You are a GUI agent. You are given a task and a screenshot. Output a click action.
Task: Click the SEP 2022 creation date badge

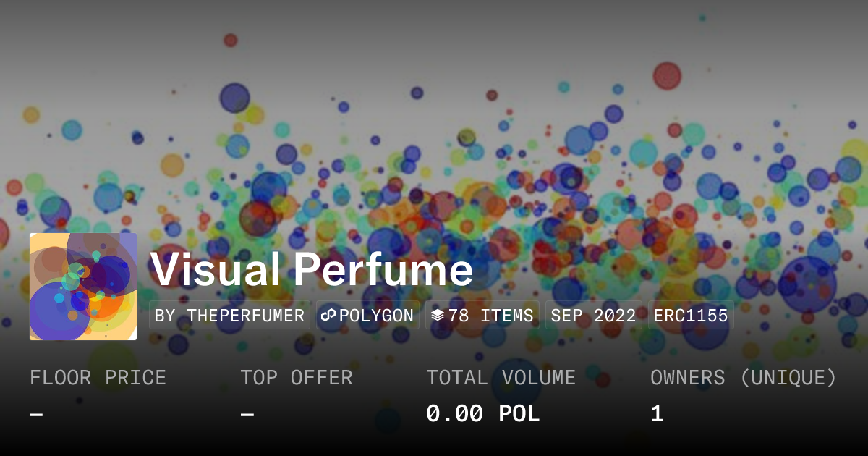[593, 315]
